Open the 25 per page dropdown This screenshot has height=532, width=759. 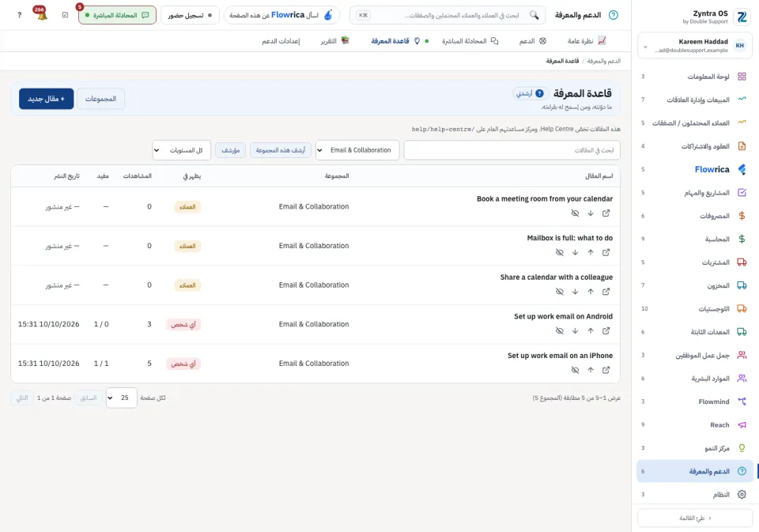pos(122,398)
